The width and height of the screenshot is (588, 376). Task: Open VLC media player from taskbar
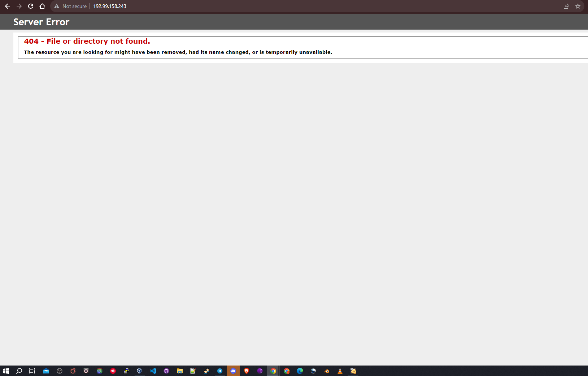point(340,371)
